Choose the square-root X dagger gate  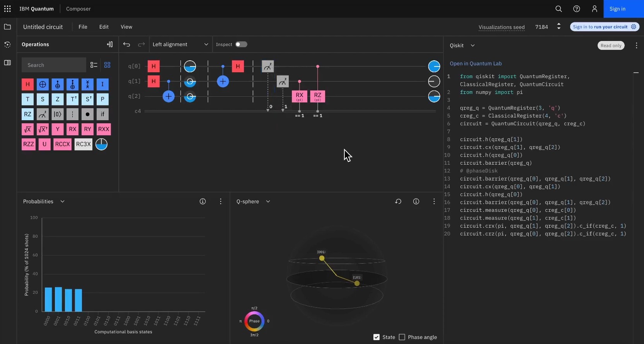pos(43,129)
